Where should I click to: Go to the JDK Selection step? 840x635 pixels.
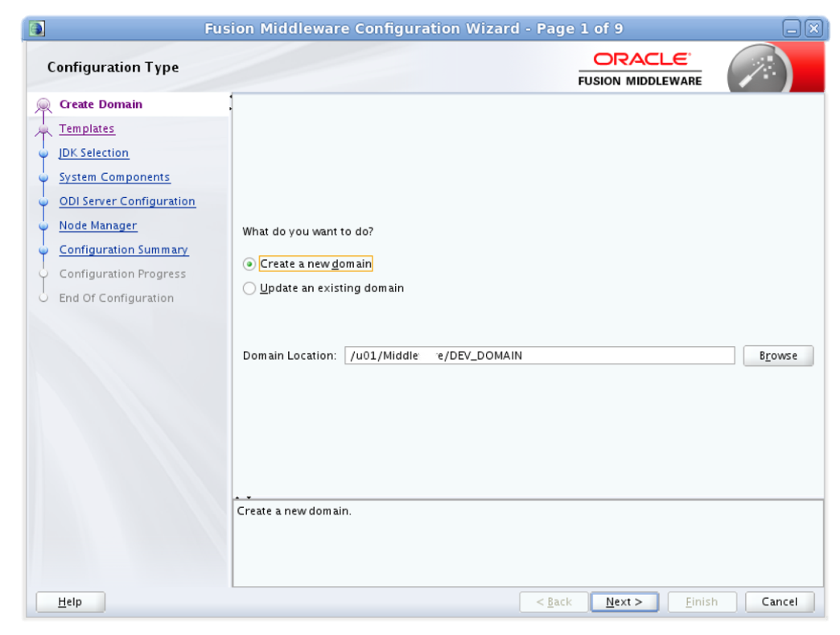94,153
